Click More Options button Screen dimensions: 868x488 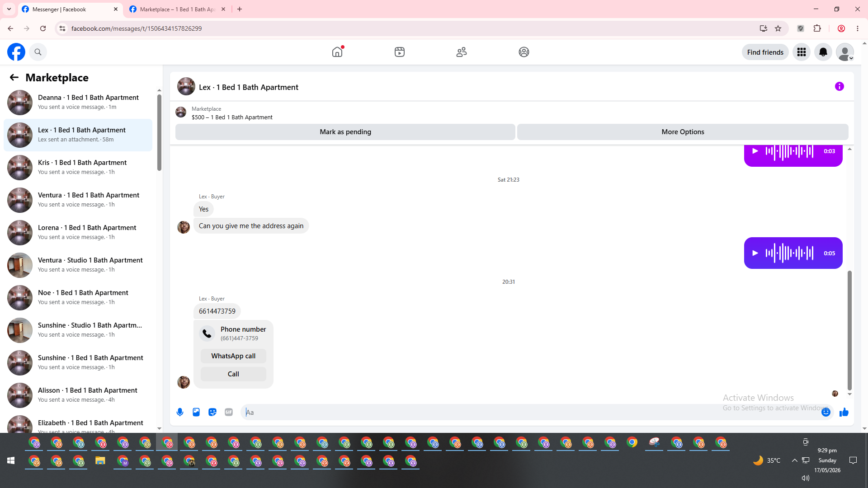tap(683, 132)
